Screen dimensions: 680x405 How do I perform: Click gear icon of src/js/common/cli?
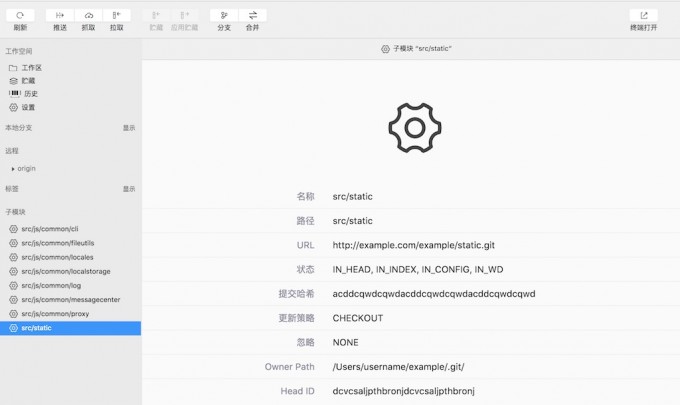(13, 229)
